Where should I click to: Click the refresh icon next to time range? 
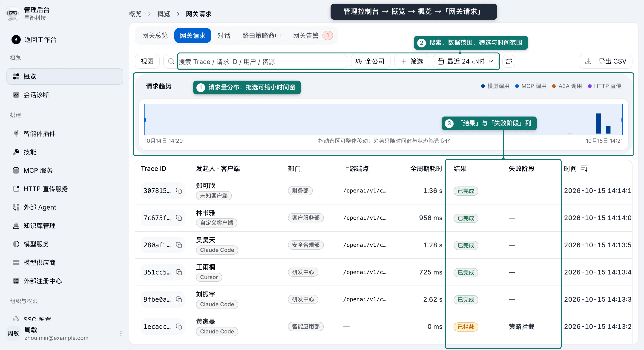(x=509, y=61)
